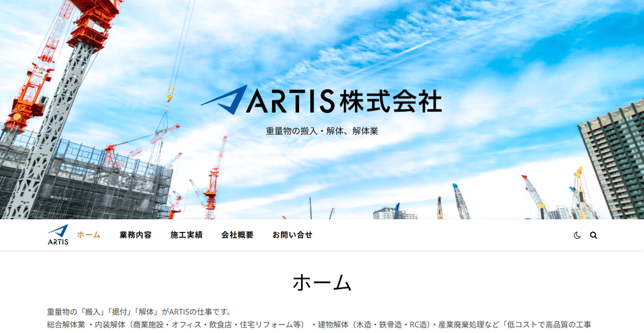Image resolution: width=644 pixels, height=333 pixels.
Task: Click the ホーム page heading
Action: pyautogui.click(x=321, y=281)
